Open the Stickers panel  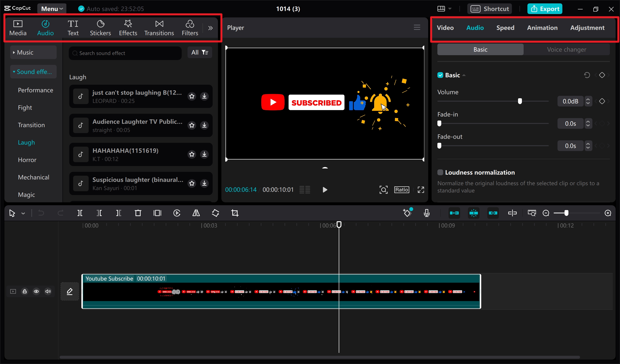coord(100,28)
